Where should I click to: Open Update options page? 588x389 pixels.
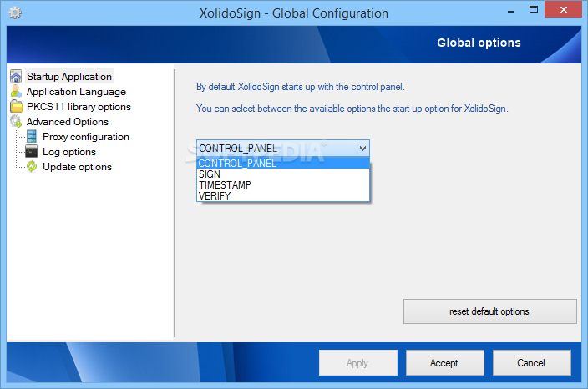pos(77,167)
